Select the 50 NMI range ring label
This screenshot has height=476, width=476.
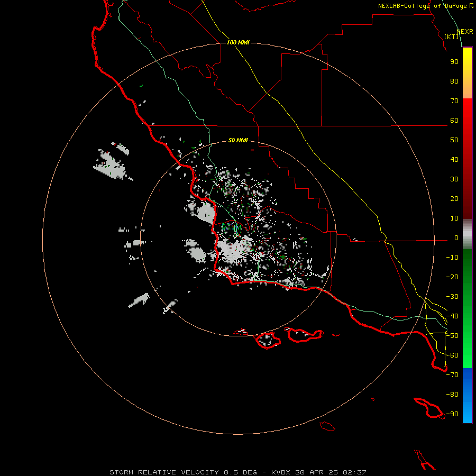point(238,140)
